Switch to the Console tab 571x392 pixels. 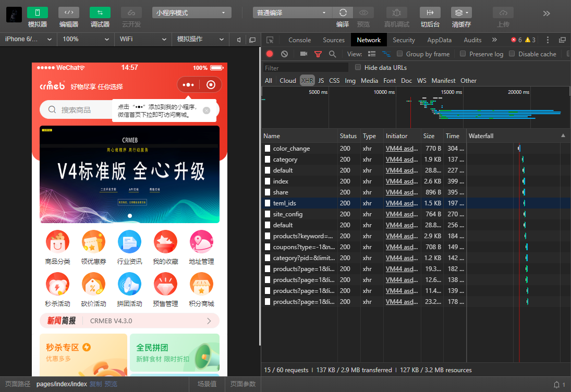tap(300, 40)
